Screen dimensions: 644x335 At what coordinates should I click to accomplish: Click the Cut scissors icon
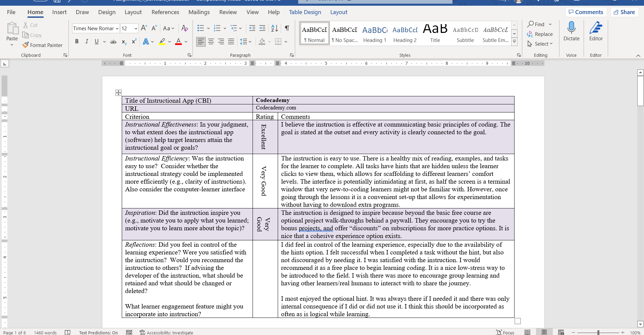(25, 25)
